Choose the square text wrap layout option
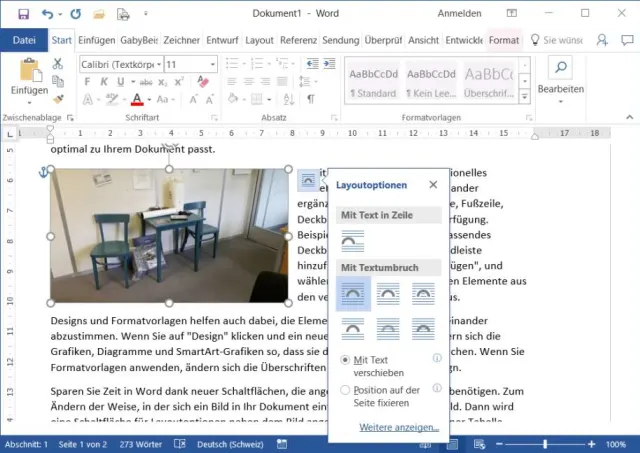The width and height of the screenshot is (640, 453). [x=353, y=293]
